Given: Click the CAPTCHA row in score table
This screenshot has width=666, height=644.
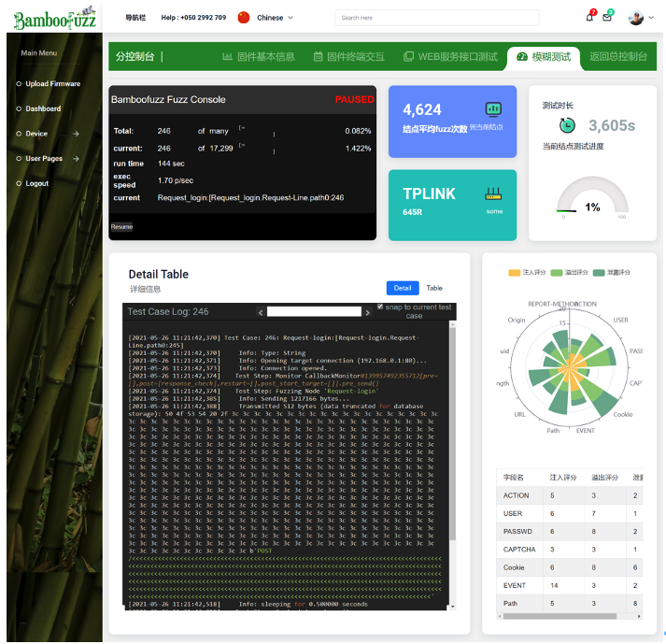Looking at the screenshot, I should (569, 550).
